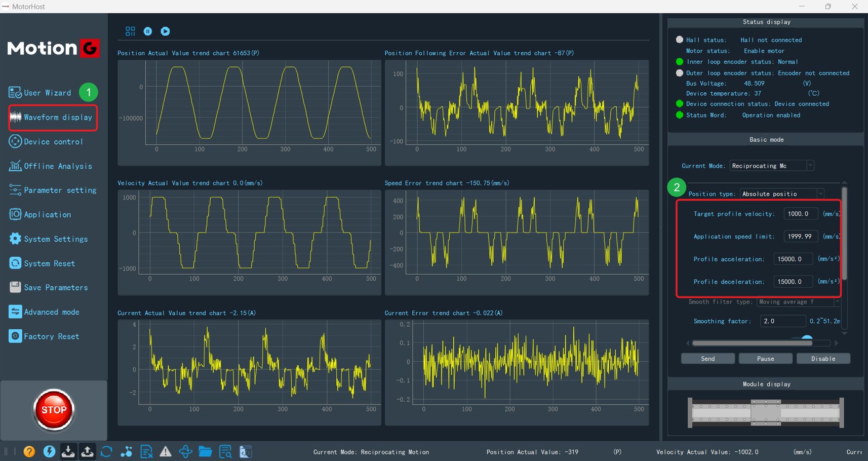
Task: Open the blue folder icon
Action: (205, 451)
